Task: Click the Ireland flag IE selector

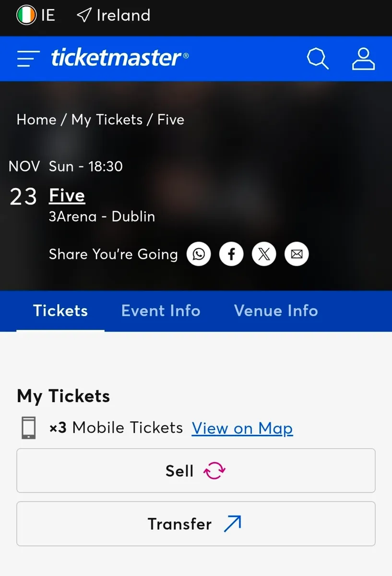Action: pos(36,15)
